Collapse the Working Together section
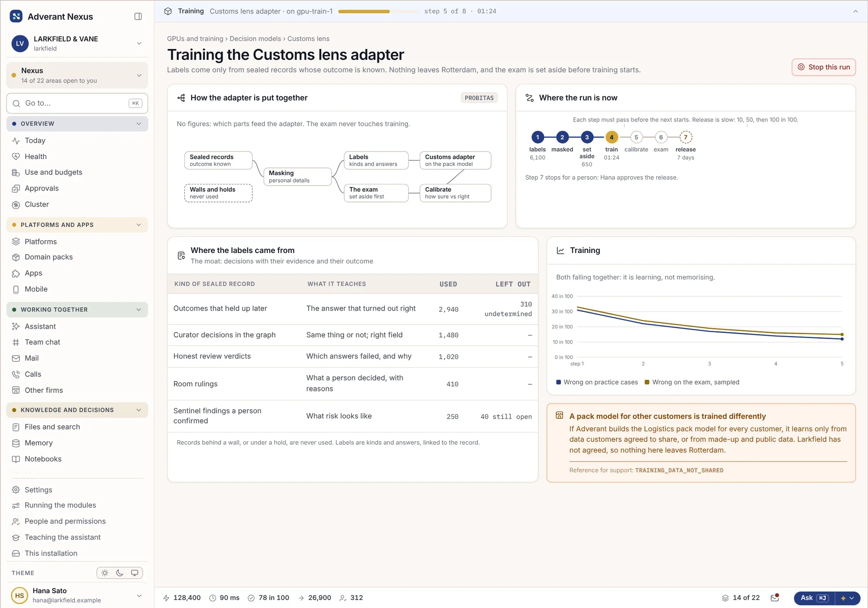The image size is (868, 608). point(77,310)
